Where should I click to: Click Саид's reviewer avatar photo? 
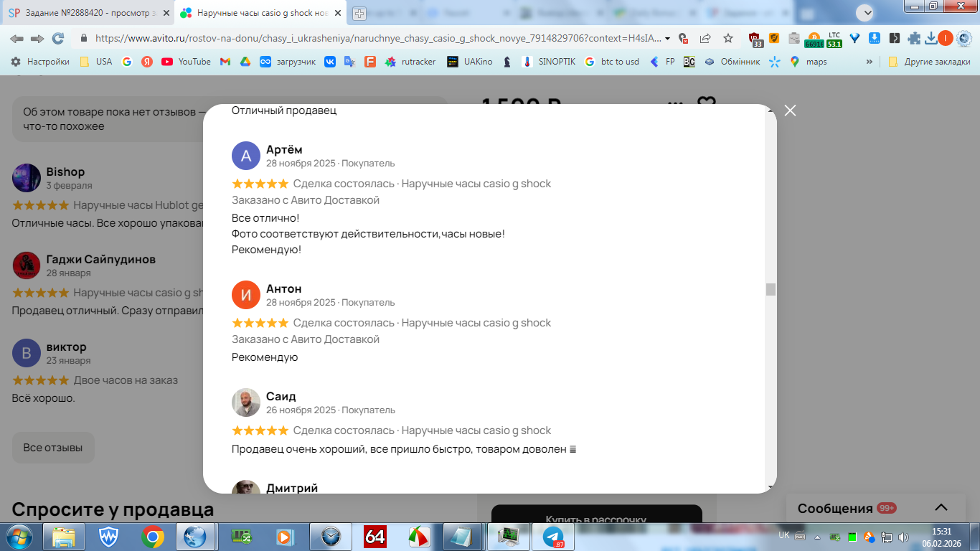click(x=246, y=402)
